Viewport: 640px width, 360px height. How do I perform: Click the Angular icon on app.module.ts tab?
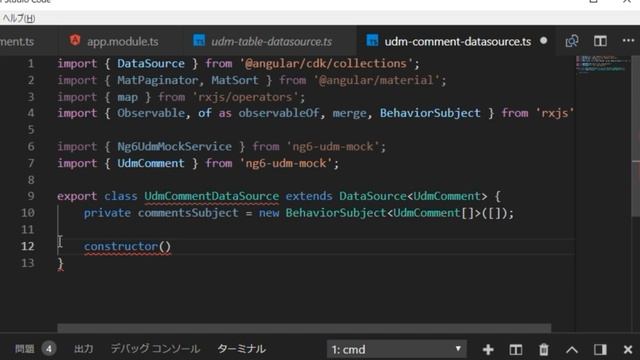coord(75,41)
